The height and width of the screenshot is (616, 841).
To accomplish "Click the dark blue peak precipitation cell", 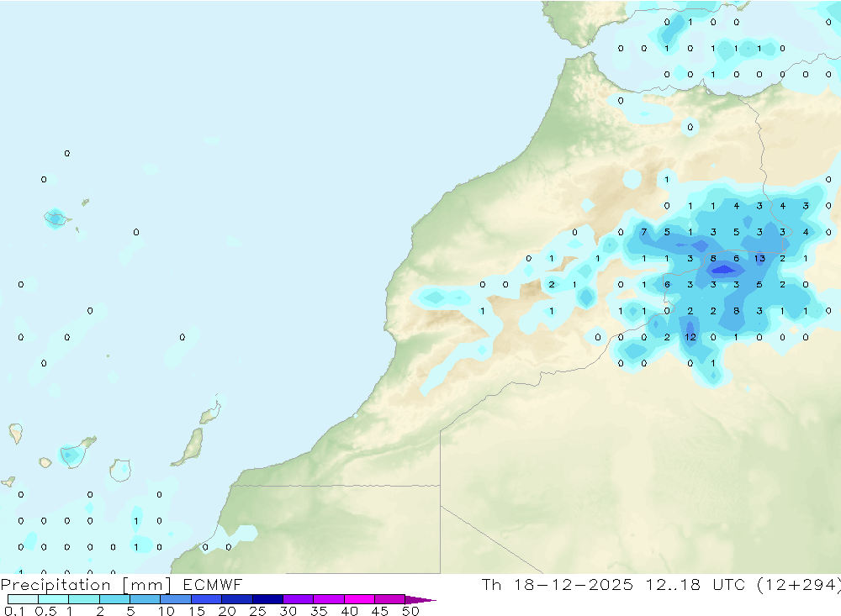I will click(723, 270).
